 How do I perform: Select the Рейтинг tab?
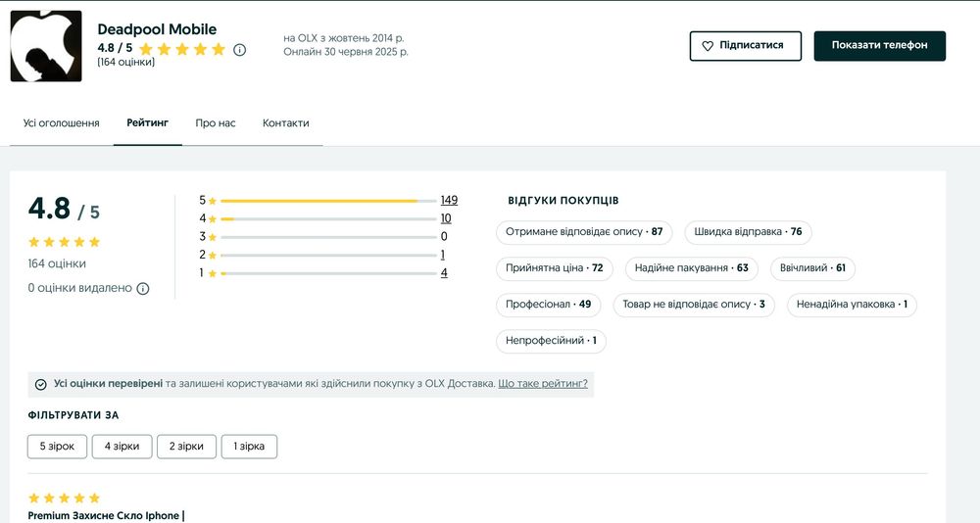147,123
